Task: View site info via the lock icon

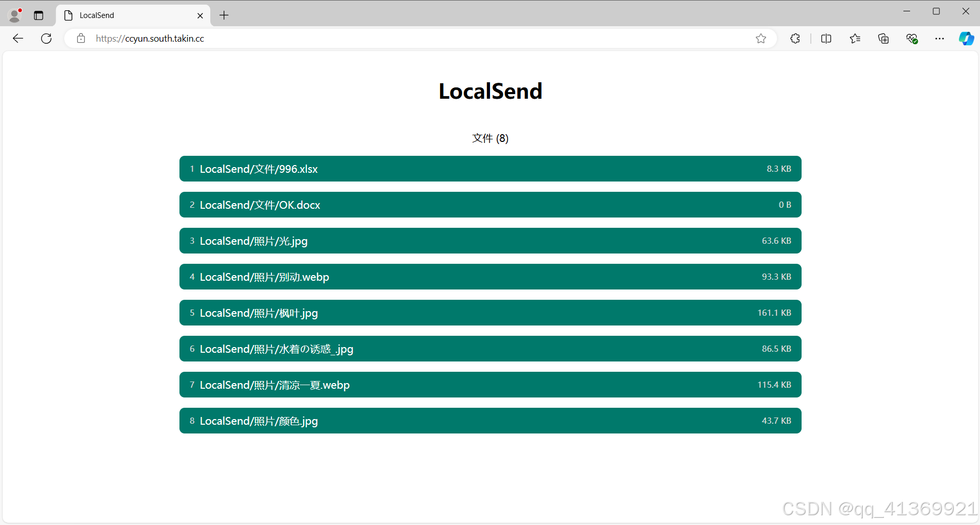Action: pyautogui.click(x=81, y=39)
